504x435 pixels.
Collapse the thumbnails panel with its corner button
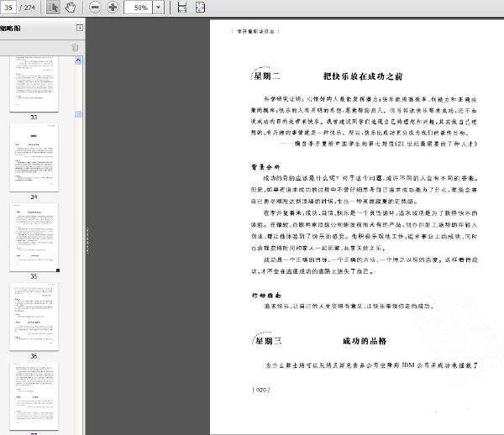pyautogui.click(x=80, y=28)
